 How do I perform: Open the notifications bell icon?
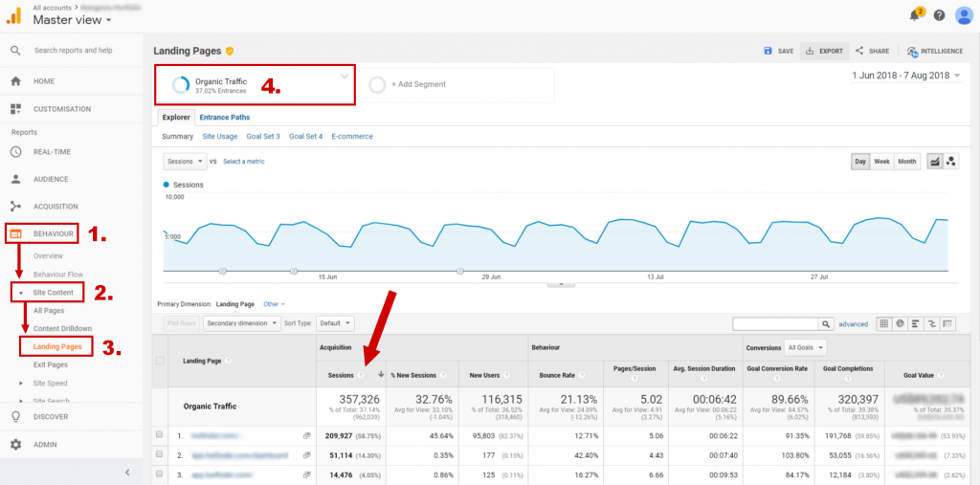(x=914, y=15)
